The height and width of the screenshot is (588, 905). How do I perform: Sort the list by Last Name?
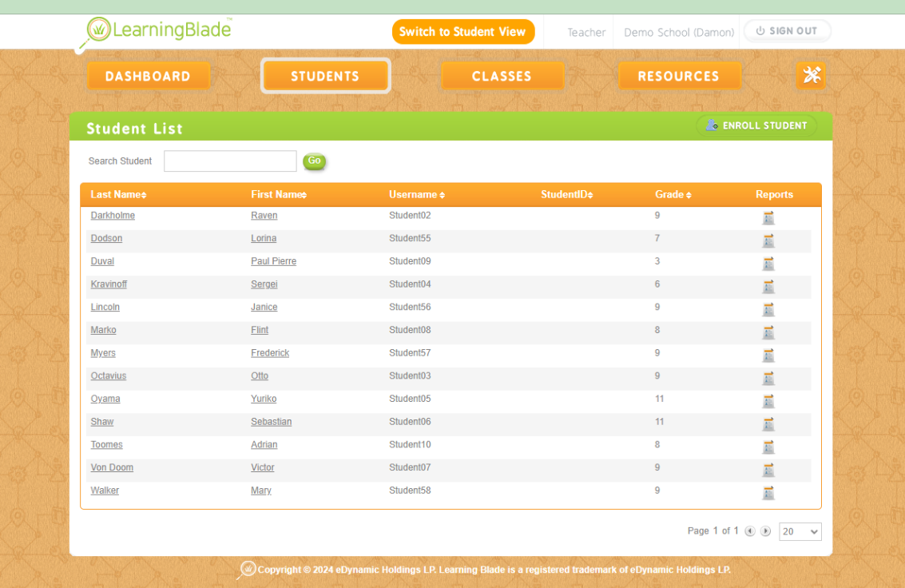point(118,195)
